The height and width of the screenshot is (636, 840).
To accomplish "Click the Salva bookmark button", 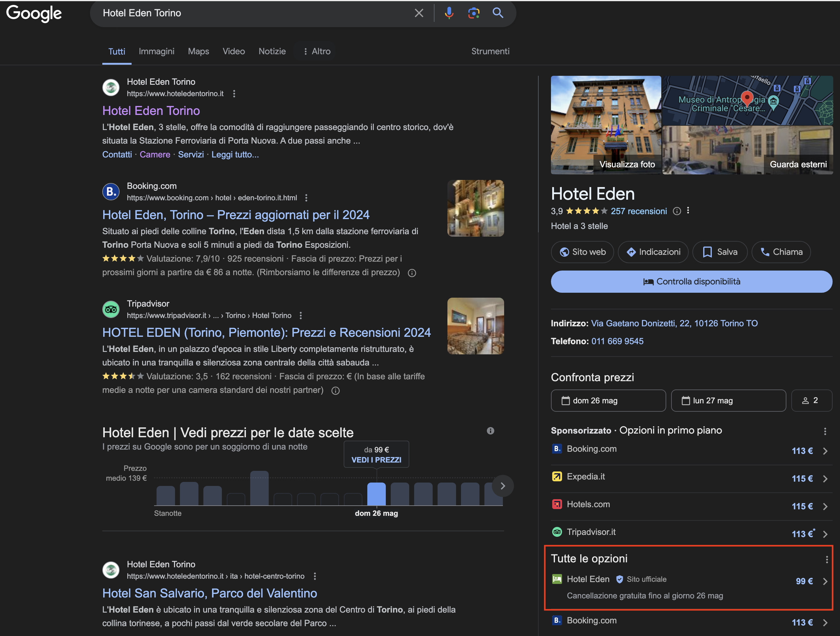I will pyautogui.click(x=720, y=252).
